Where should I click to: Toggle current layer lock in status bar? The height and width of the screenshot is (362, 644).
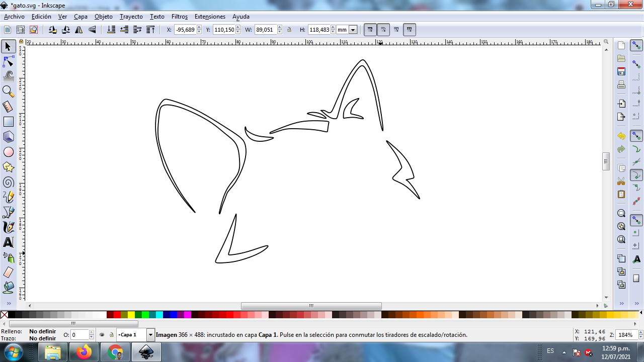[111, 334]
